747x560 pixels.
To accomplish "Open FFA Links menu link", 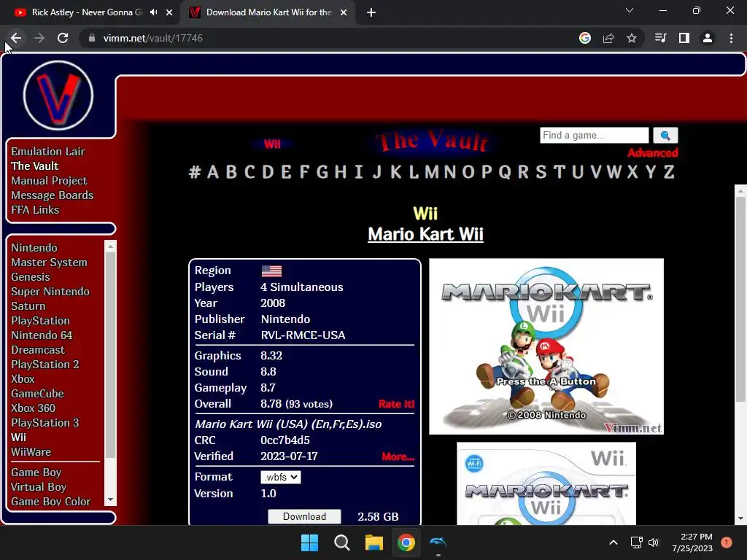I will [35, 209].
